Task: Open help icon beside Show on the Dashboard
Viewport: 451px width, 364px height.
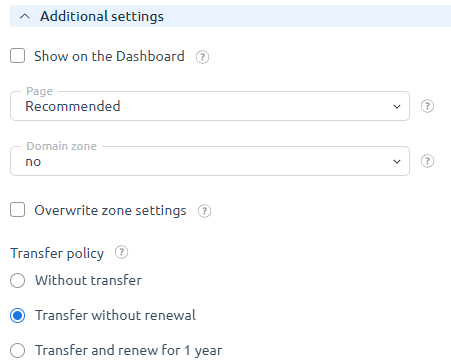Action: point(202,57)
